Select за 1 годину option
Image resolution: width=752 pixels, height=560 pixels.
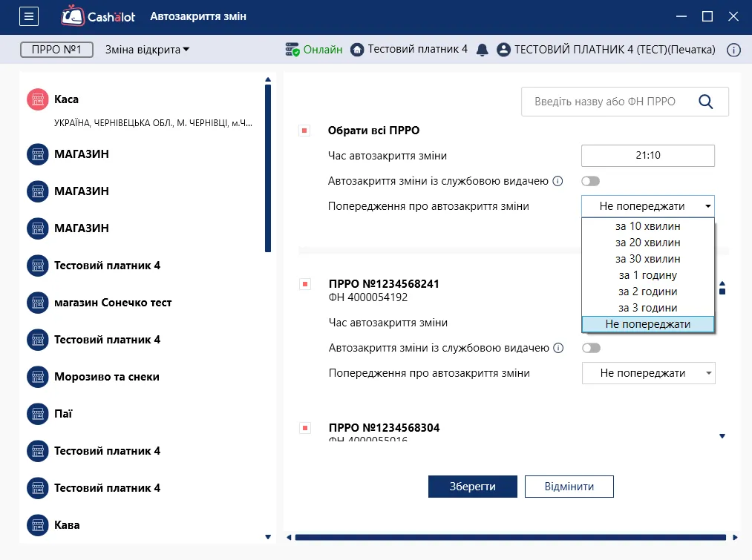(x=648, y=275)
